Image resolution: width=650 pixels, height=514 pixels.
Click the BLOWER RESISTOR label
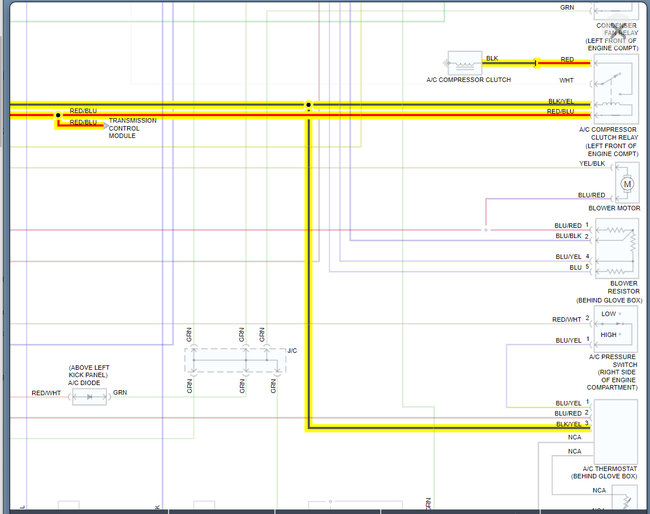tap(623, 287)
